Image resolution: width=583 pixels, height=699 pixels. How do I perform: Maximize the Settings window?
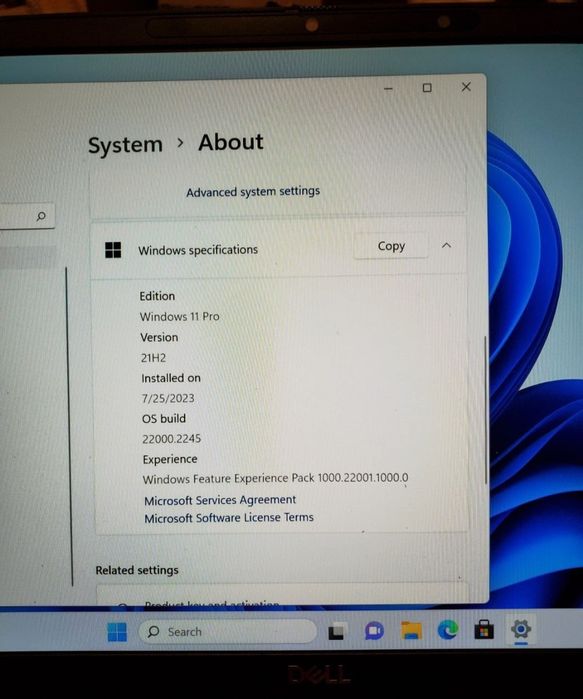pyautogui.click(x=427, y=88)
